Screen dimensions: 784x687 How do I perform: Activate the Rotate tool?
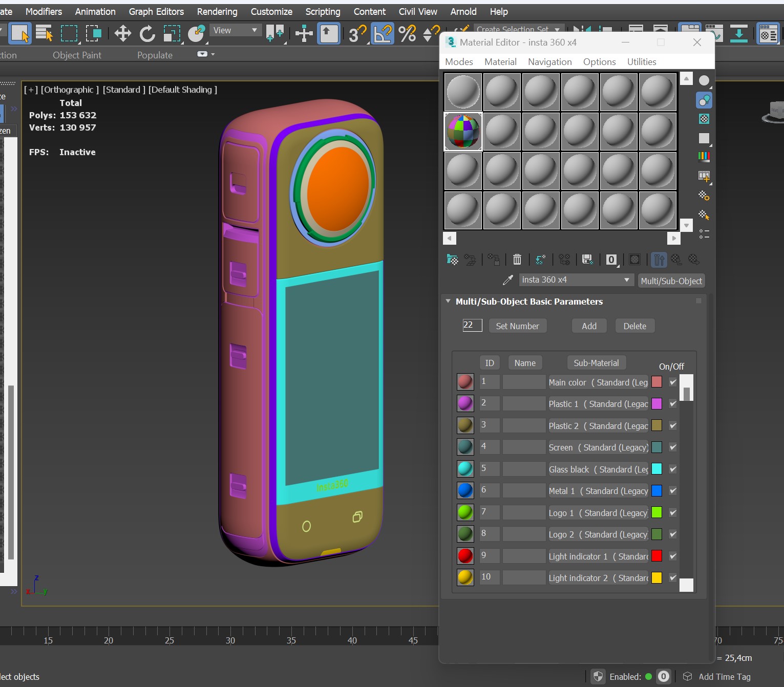tap(147, 34)
